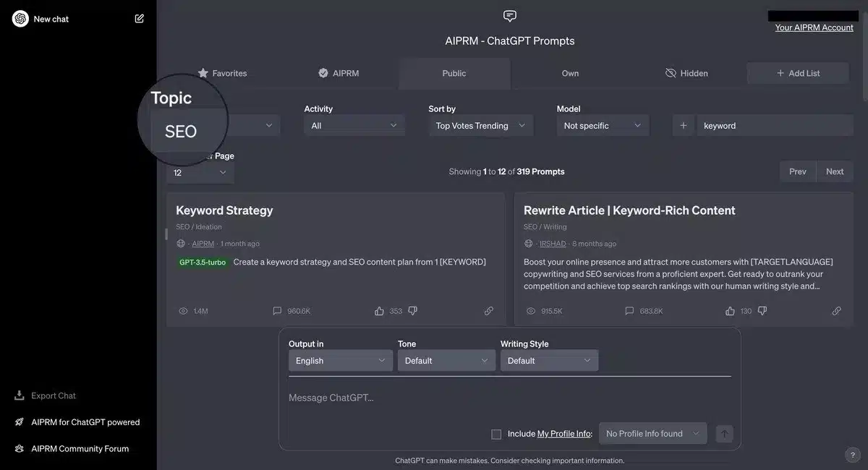Change prompts per page from 12

200,173
